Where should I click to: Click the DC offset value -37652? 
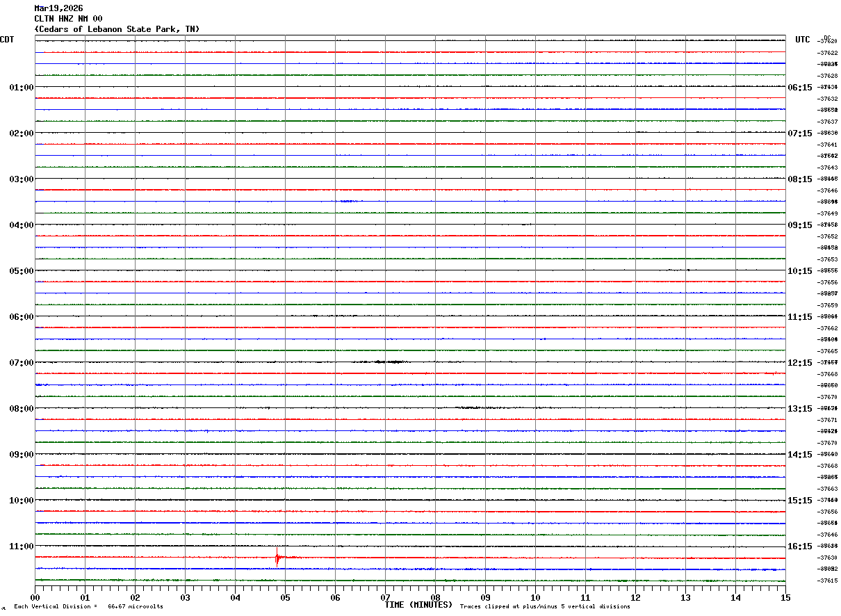[x=828, y=236]
